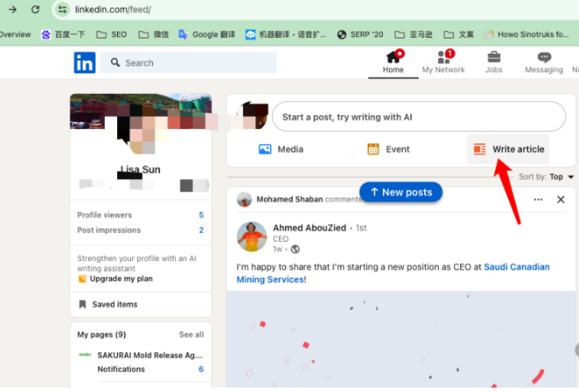Image resolution: width=579 pixels, height=392 pixels.
Task: Click the LinkedIn Search field
Action: click(188, 62)
